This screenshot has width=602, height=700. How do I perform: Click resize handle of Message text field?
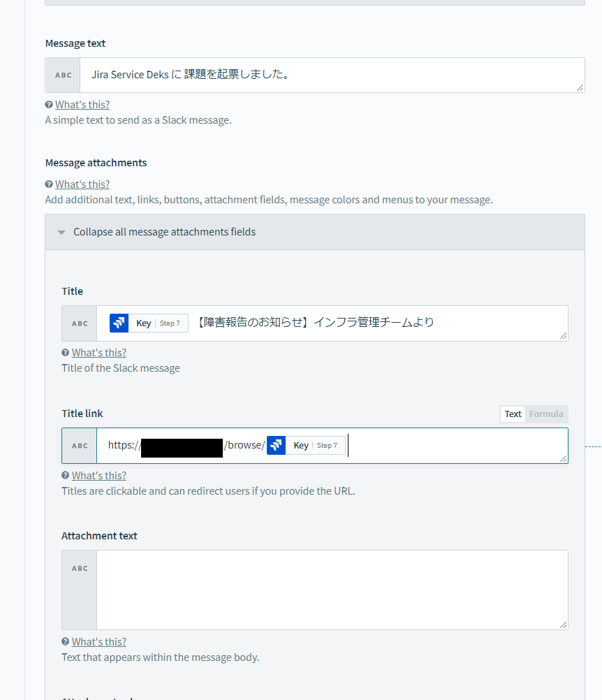coord(580,88)
